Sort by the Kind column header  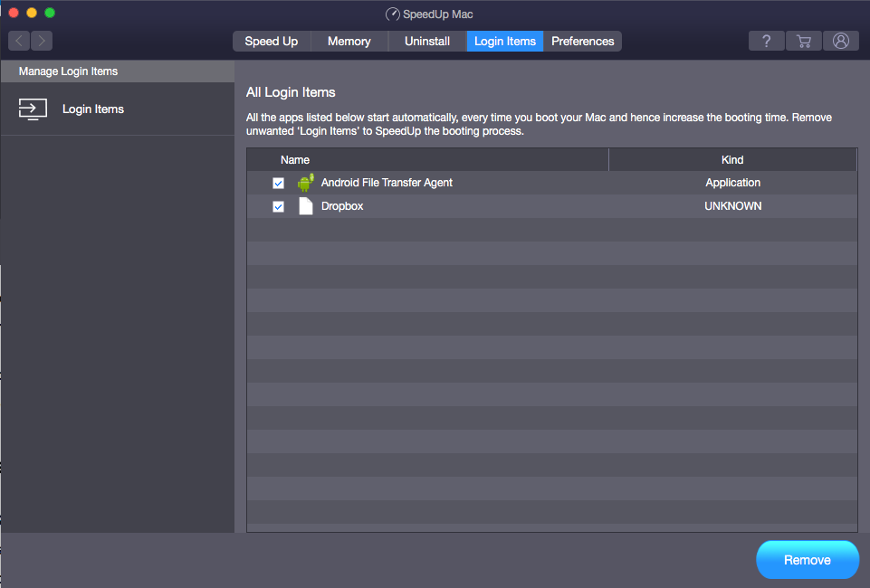[731, 159]
